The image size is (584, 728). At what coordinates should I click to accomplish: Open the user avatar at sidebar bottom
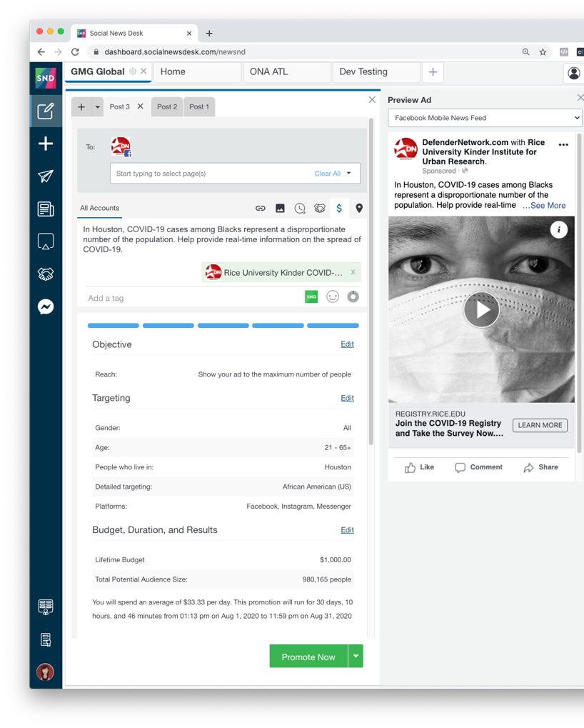tap(45, 672)
